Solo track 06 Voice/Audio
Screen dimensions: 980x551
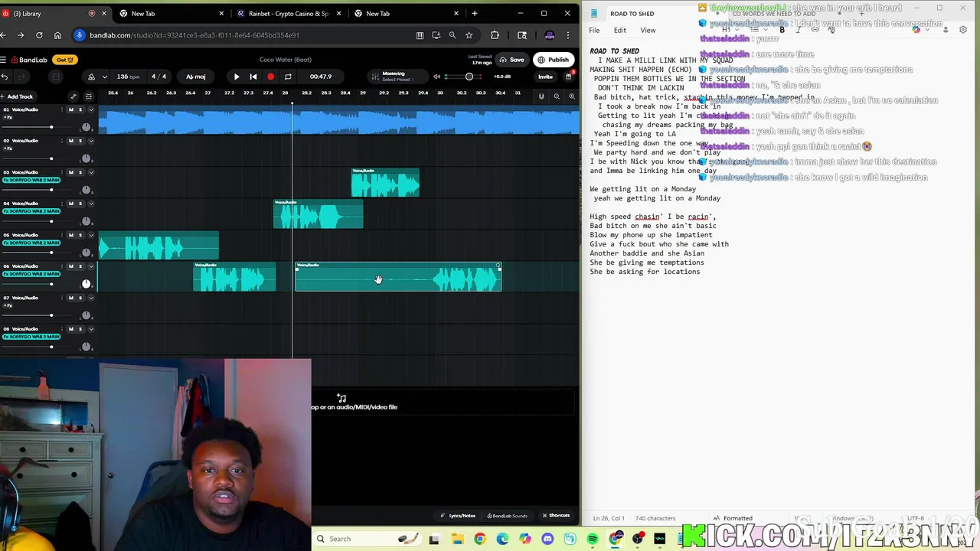[80, 266]
